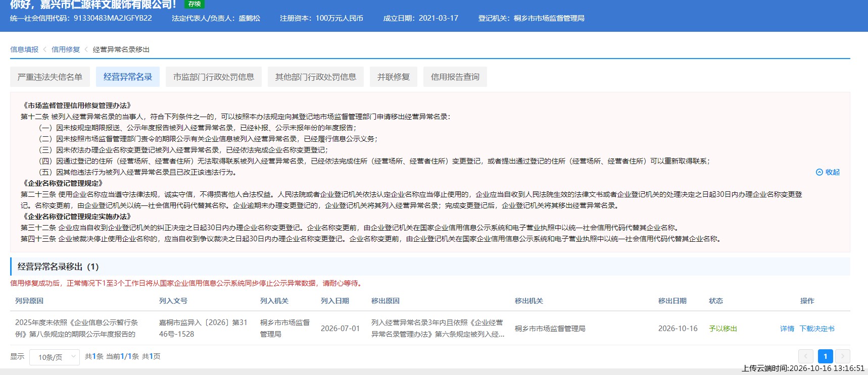Switch to 经营异常名录 tab

point(128,77)
